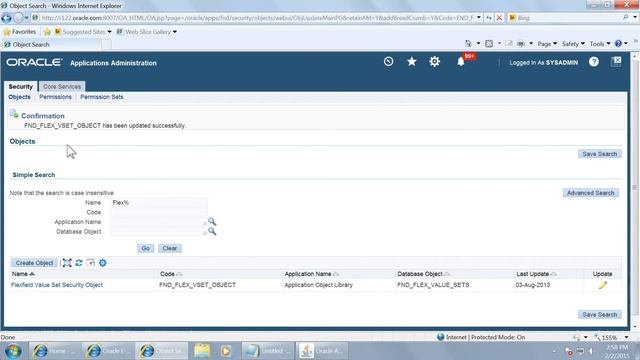Click the Go button
Viewport: 640px width, 360px height.
click(145, 248)
